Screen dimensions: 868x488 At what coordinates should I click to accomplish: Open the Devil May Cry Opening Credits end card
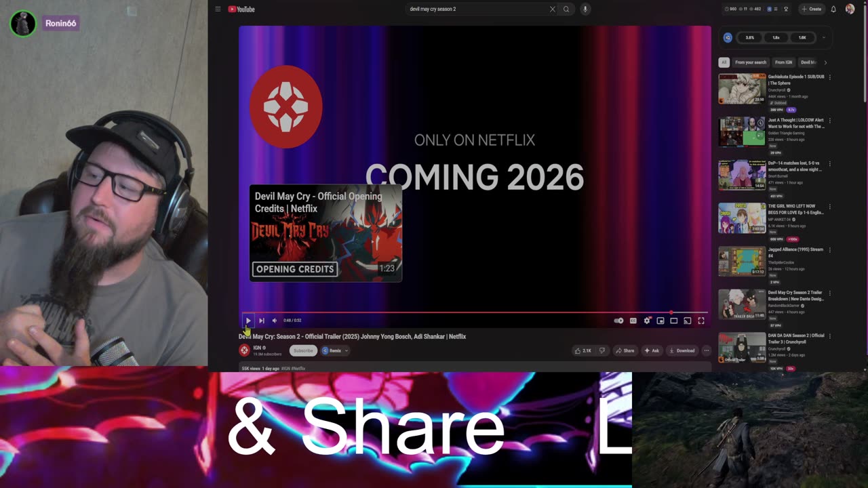[x=325, y=232]
